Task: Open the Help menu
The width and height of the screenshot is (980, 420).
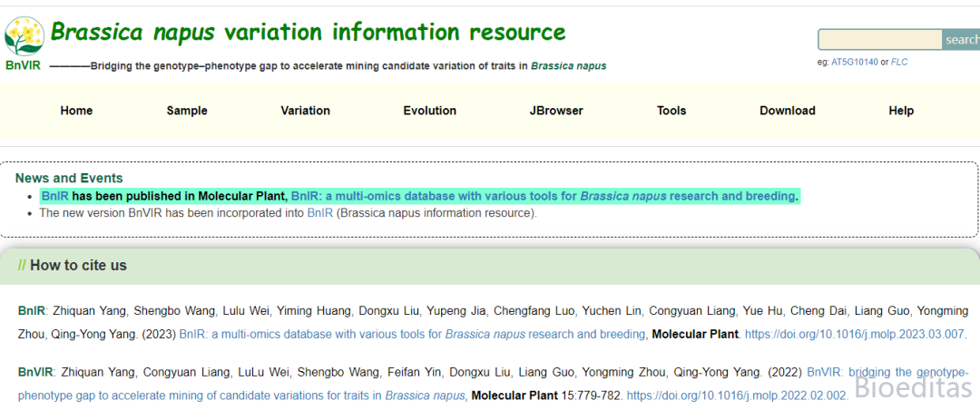Action: pos(901,111)
